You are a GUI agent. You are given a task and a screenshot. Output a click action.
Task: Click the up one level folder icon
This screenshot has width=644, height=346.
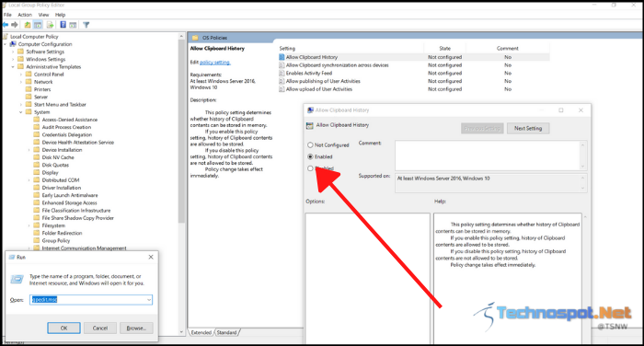(27, 25)
